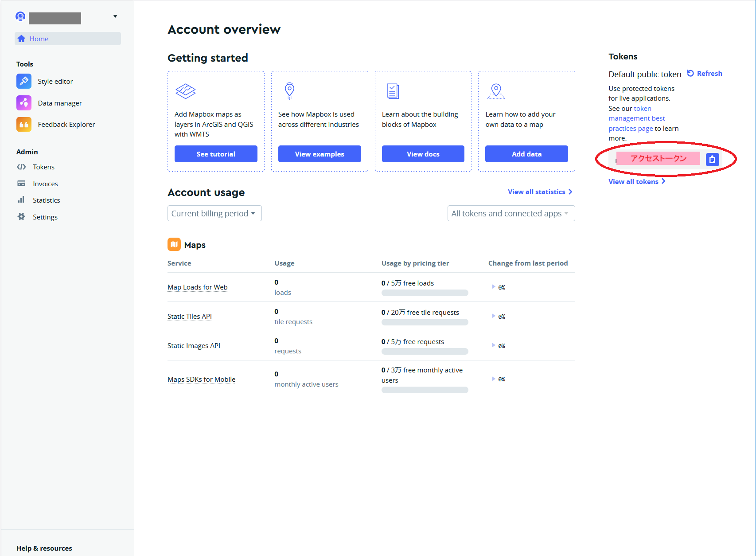
Task: Open All tokens and connected apps dropdown
Action: (511, 213)
